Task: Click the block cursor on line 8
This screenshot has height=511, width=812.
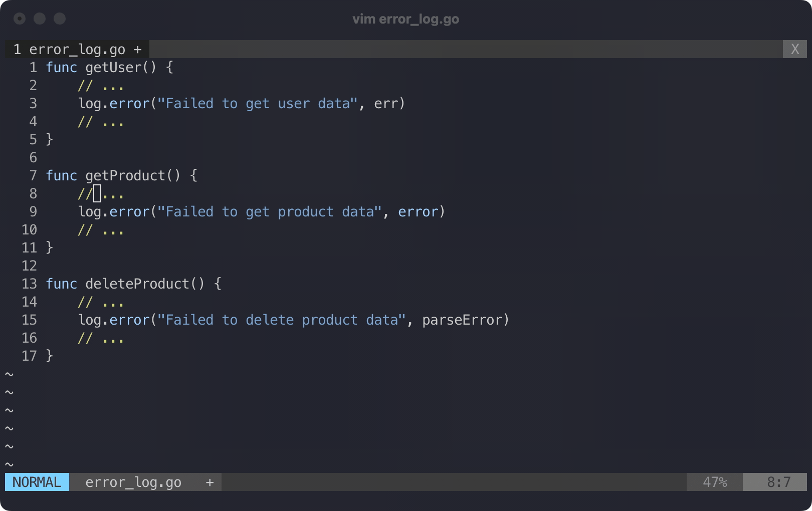Action: [97, 193]
